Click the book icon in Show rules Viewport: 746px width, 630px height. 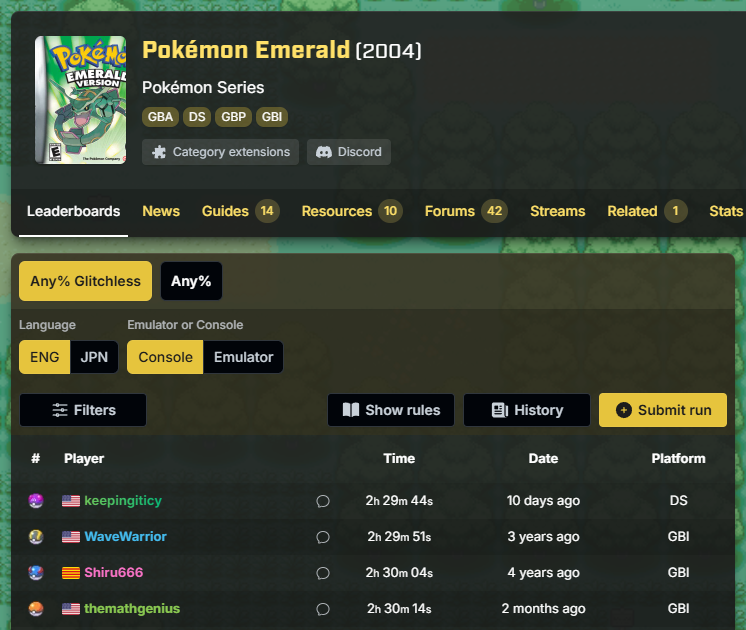[351, 410]
